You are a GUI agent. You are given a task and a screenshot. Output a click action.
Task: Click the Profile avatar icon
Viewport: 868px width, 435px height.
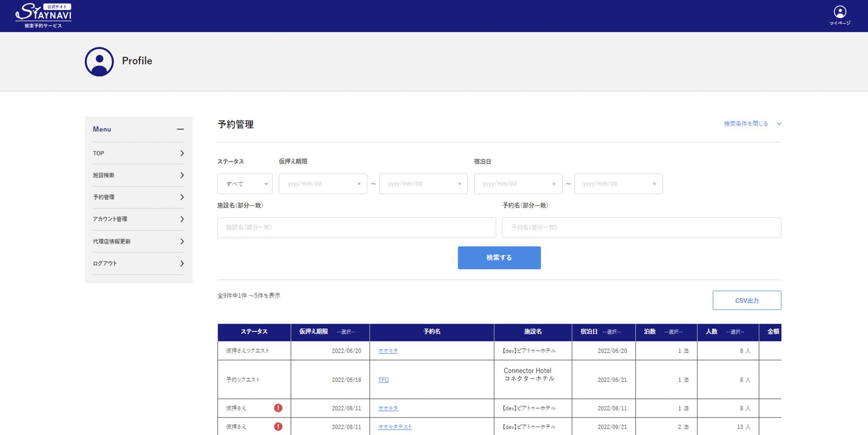(99, 61)
